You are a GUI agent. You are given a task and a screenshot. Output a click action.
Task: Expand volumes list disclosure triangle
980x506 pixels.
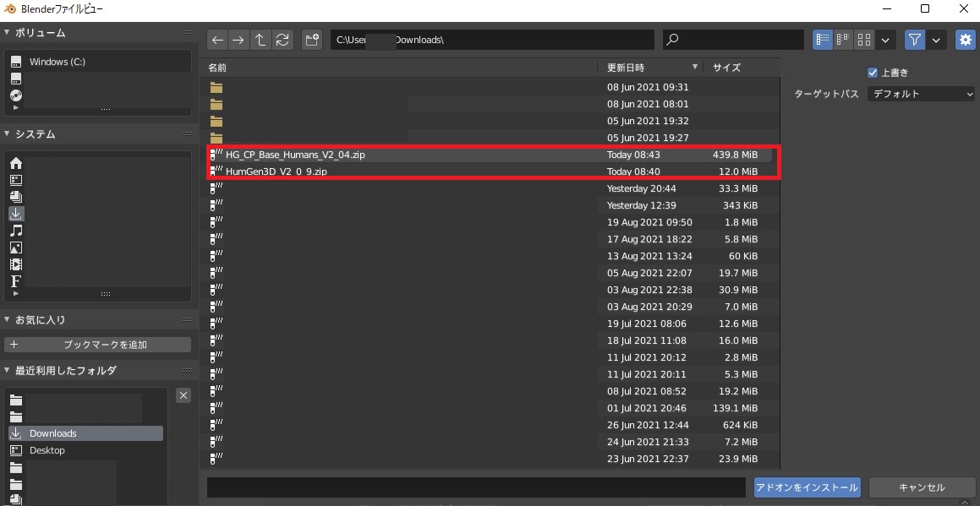15,108
